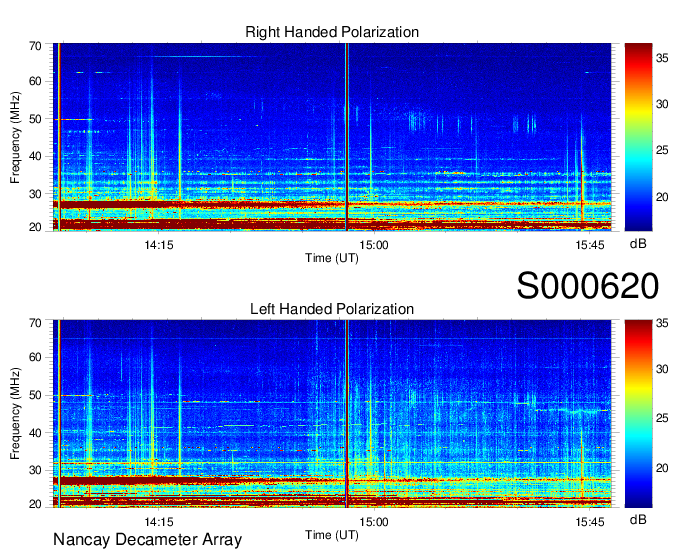This screenshot has width=680, height=552.
Task: Click the 35 value on upper color scale
Action: (x=662, y=58)
